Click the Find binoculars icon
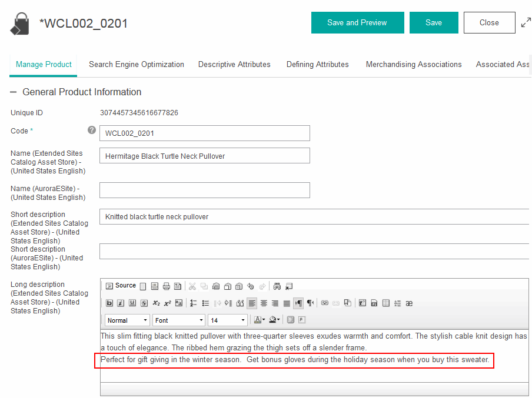 click(277, 286)
